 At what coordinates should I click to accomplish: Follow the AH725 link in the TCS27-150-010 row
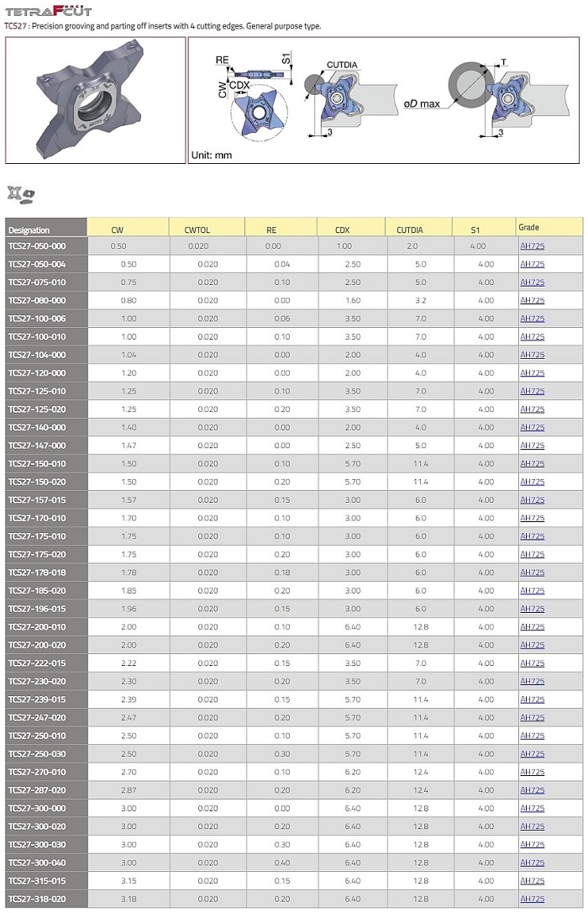click(x=532, y=464)
